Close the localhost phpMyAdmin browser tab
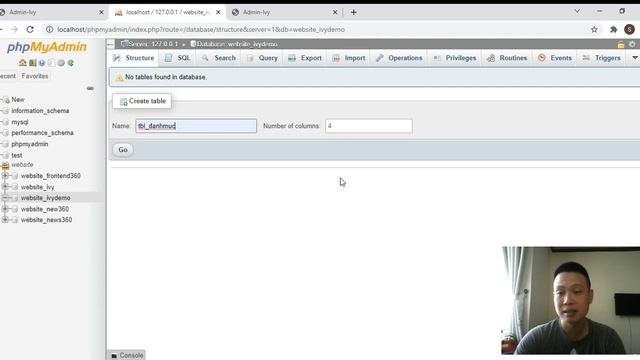This screenshot has width=640, height=360. click(x=218, y=12)
